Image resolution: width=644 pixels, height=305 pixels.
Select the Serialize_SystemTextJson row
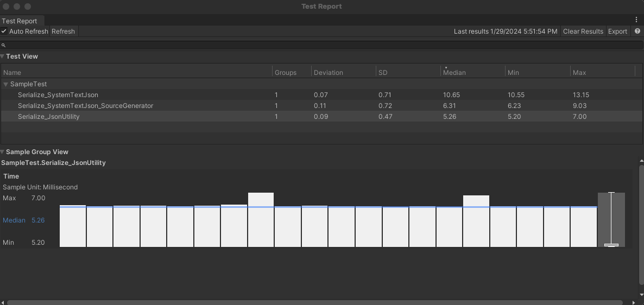(322, 95)
